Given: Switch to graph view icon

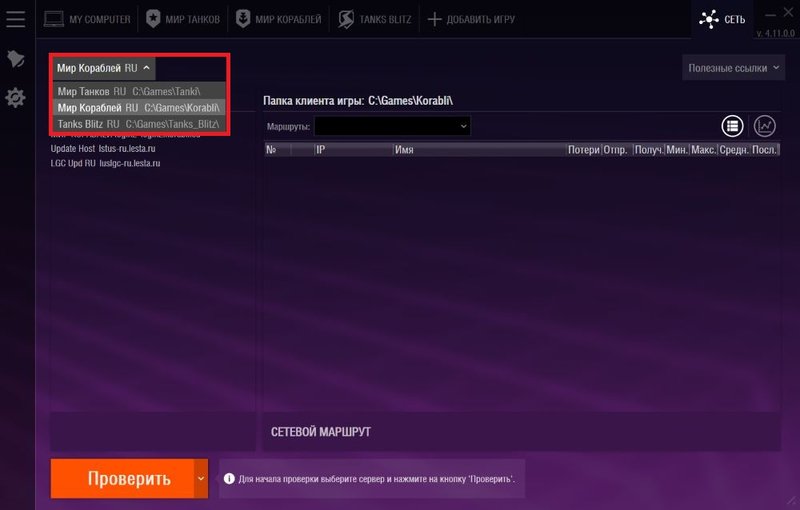Looking at the screenshot, I should click(765, 126).
